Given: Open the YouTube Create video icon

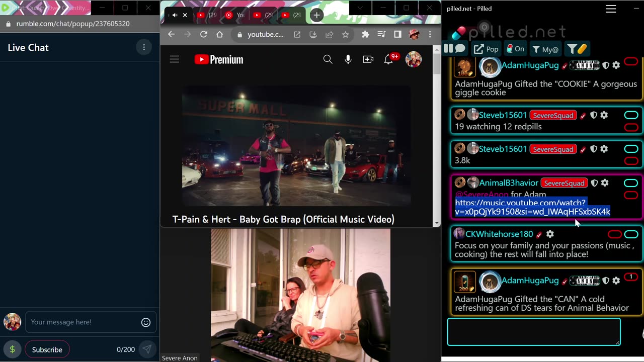Looking at the screenshot, I should coord(368,59).
